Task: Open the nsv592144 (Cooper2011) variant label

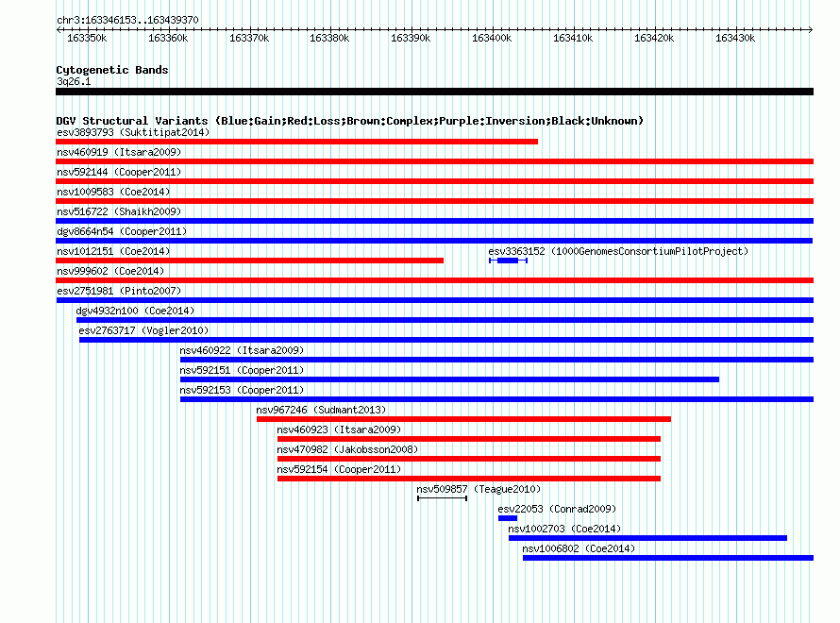Action: point(119,172)
